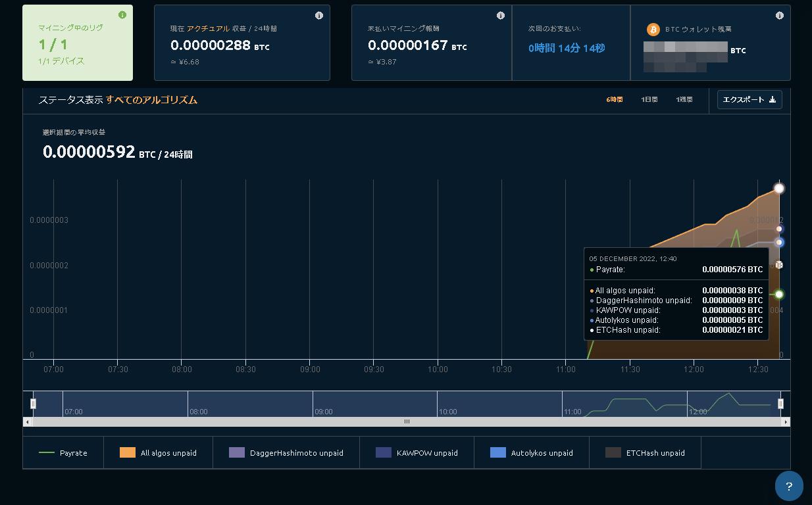Screen dimensions: 812x505
Task: Click Payrate 0.00000576 BTC tooltip value
Action: [x=732, y=270]
